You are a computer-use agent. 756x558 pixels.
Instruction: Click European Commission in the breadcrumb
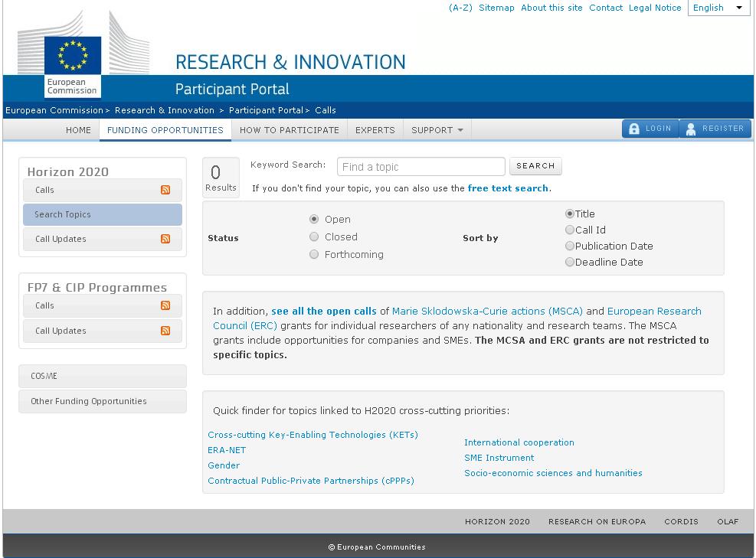pyautogui.click(x=54, y=110)
